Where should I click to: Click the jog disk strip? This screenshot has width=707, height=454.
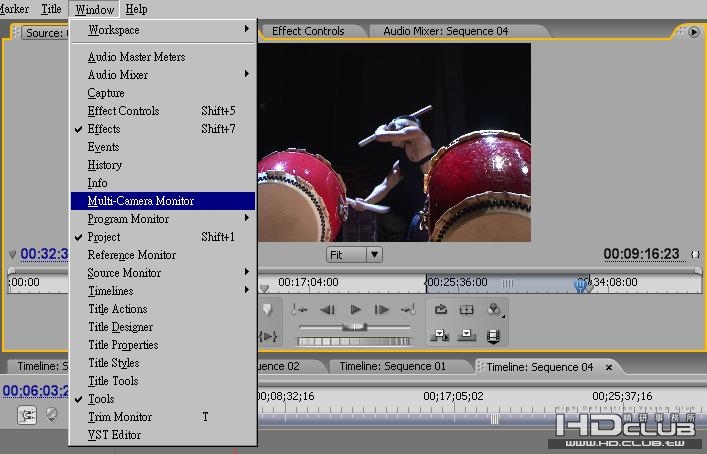click(x=354, y=341)
